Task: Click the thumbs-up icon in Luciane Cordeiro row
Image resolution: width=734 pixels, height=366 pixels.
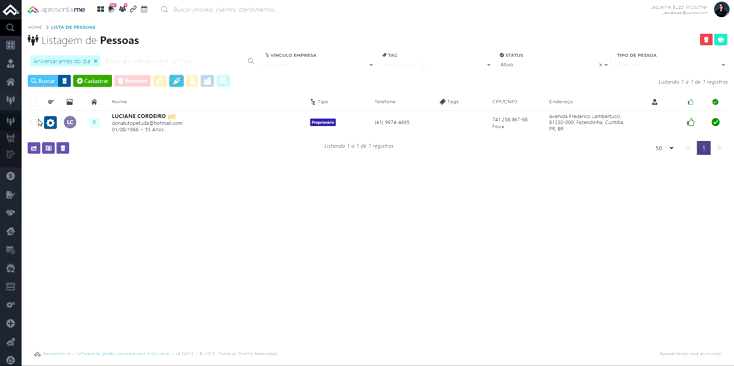Action: point(690,122)
